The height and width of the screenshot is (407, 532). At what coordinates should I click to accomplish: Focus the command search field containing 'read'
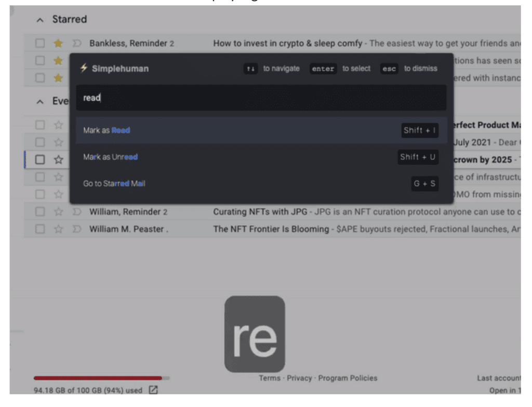[261, 98]
